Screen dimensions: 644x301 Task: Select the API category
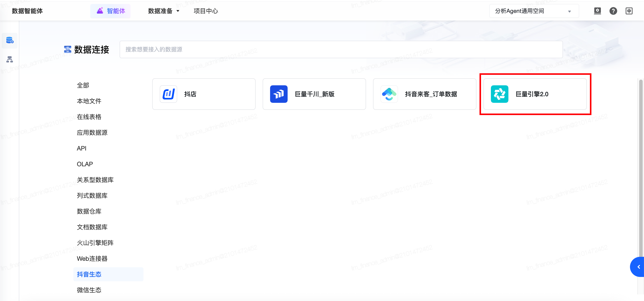81,148
